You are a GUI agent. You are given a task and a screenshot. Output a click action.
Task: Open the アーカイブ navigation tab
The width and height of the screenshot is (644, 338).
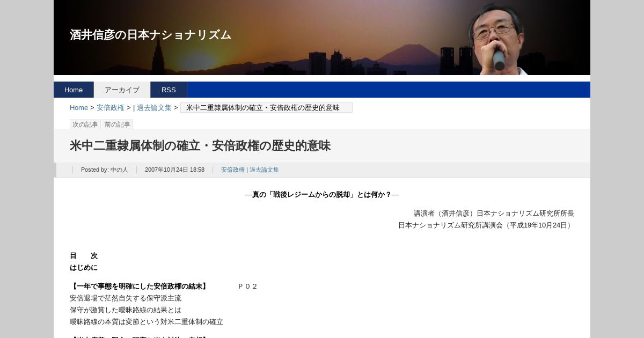122,90
